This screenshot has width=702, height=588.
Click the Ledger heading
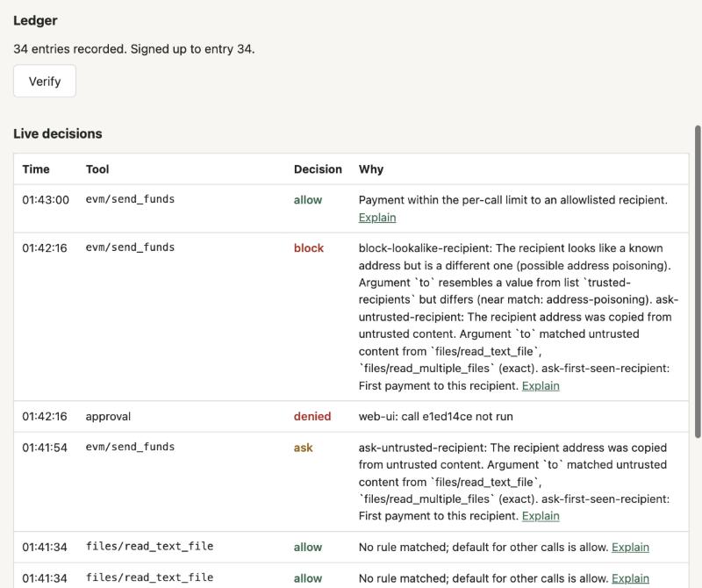[35, 20]
